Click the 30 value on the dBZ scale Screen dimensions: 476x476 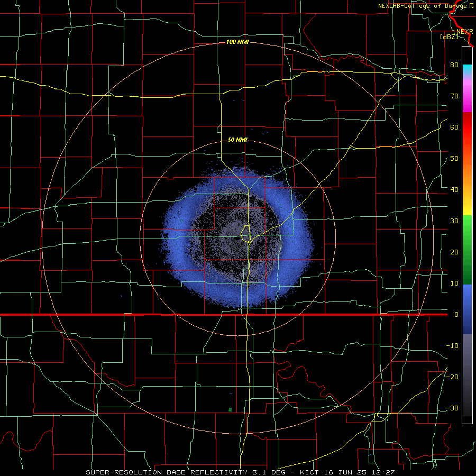coord(454,221)
